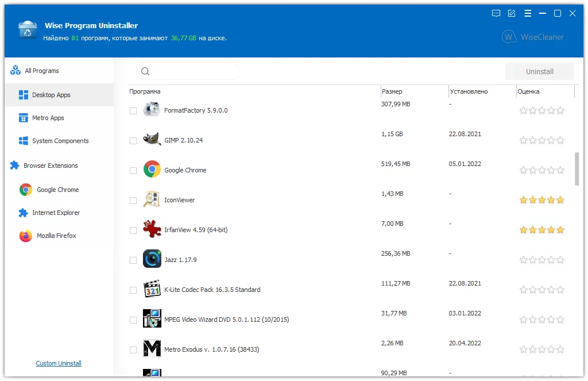588x381 pixels.
Task: Click the search magnifier icon
Action: pyautogui.click(x=145, y=71)
